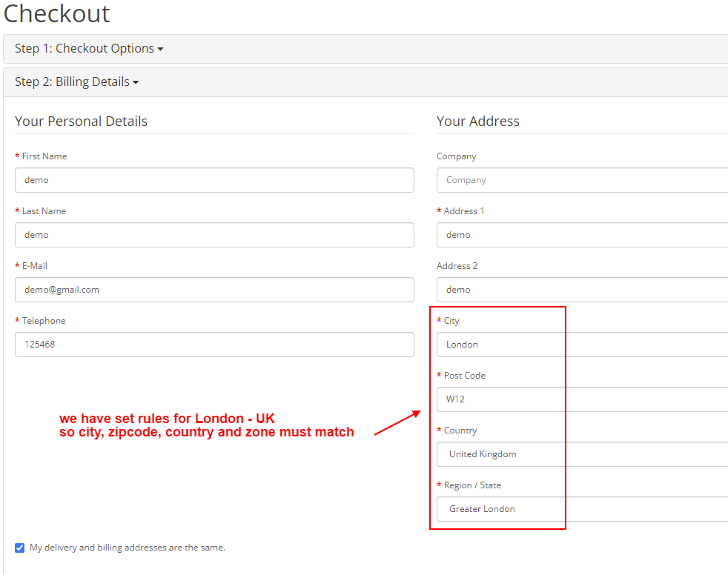Open Region / State dropdown showing Greater London

(x=582, y=508)
